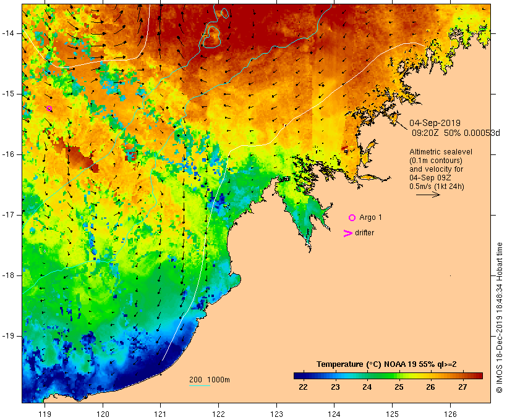Click the colorbar value 26

click(430, 387)
